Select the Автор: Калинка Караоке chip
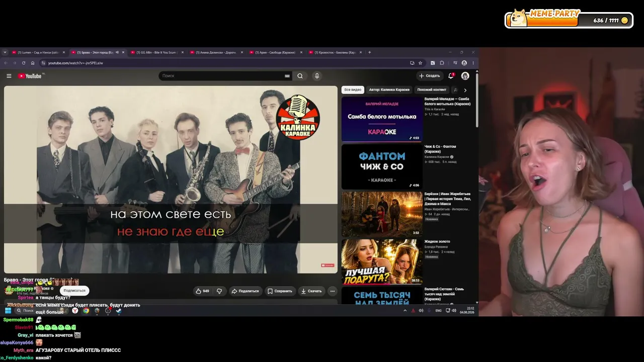This screenshot has height=362, width=644. [389, 89]
